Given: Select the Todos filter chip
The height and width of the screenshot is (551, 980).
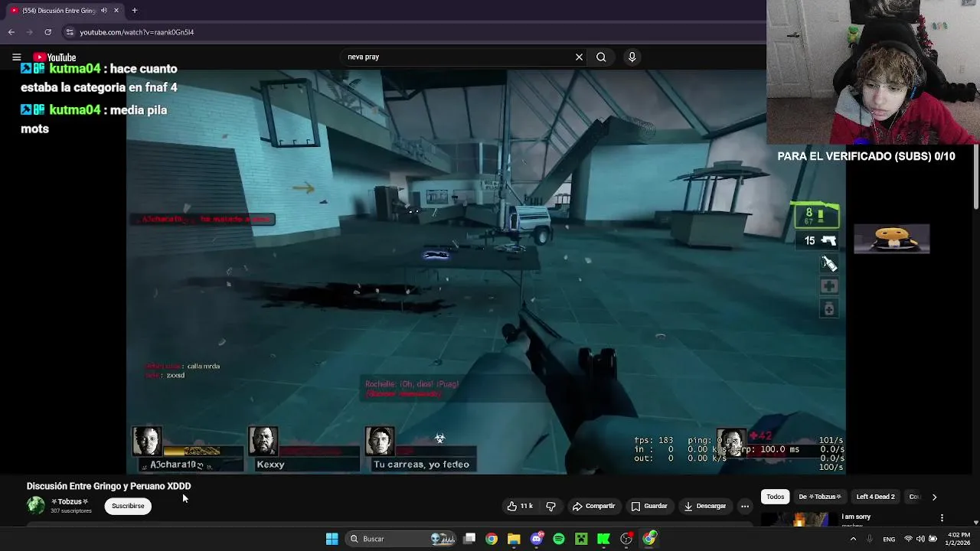Looking at the screenshot, I should point(776,497).
